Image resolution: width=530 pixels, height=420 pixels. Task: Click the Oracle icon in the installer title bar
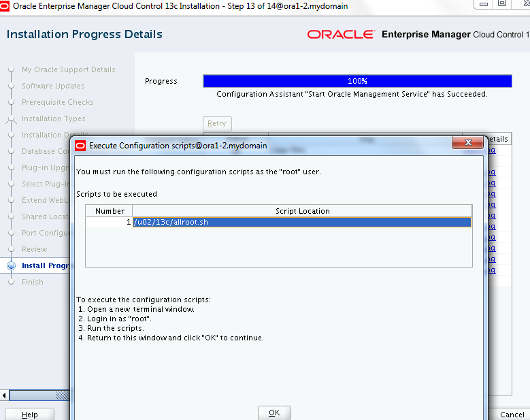5,6
